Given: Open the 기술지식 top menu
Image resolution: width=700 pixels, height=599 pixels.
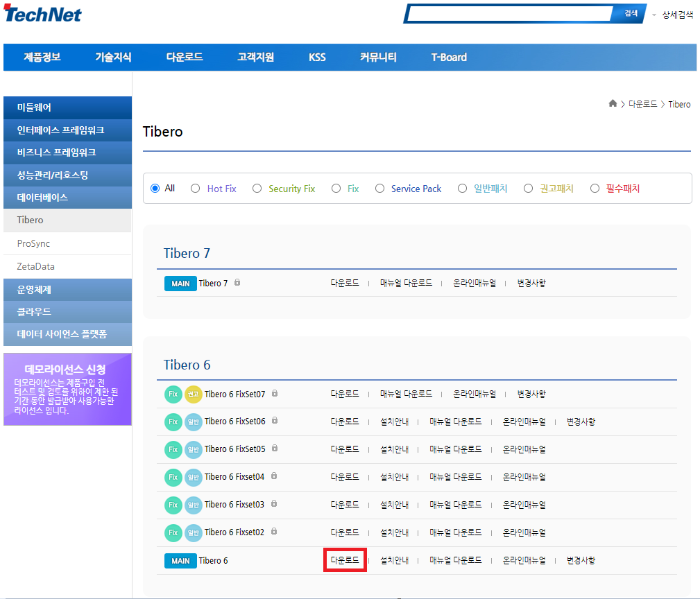Looking at the screenshot, I should coord(113,57).
